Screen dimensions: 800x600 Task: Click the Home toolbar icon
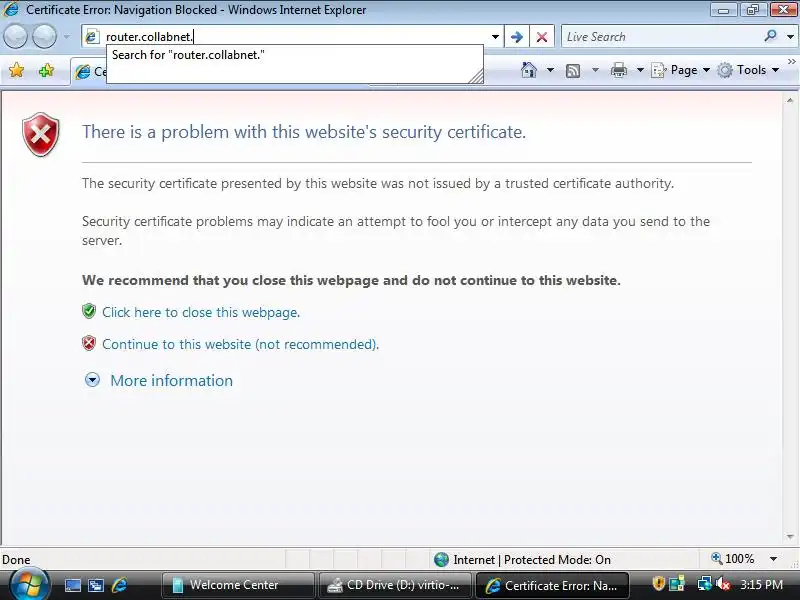[x=529, y=70]
